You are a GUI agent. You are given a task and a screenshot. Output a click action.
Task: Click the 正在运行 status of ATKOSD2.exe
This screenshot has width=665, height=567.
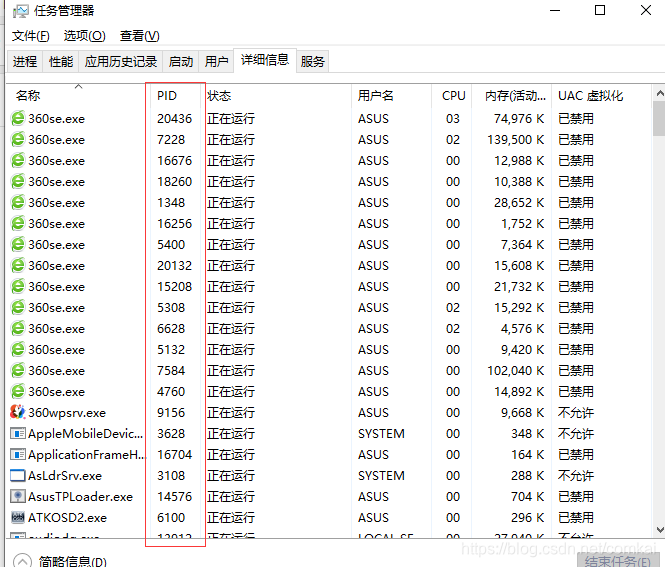tap(231, 517)
